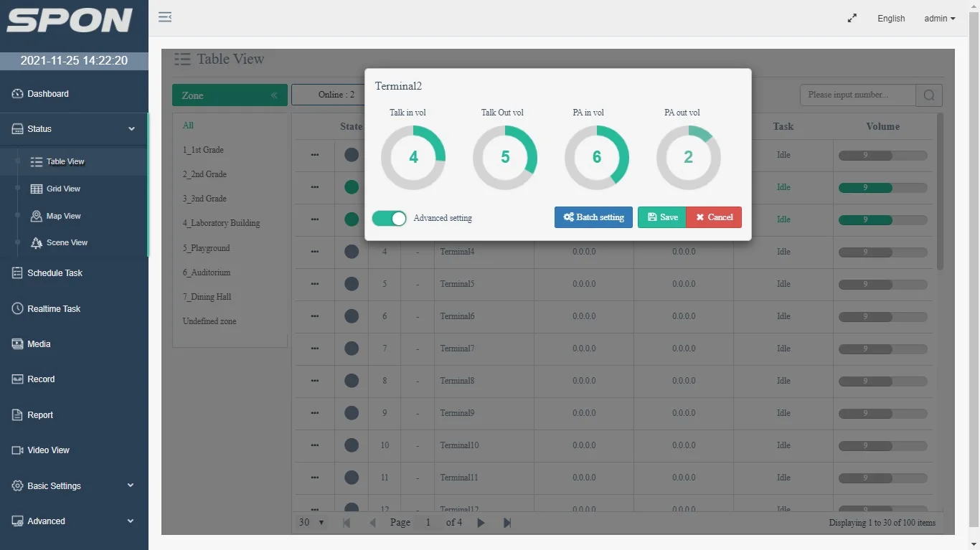980x550 pixels.
Task: Go to the first page
Action: click(347, 523)
